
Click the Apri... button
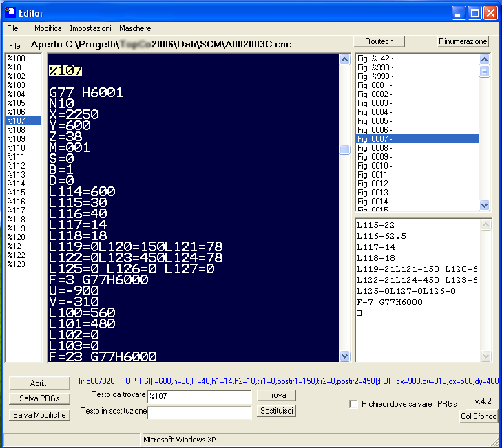click(x=39, y=383)
